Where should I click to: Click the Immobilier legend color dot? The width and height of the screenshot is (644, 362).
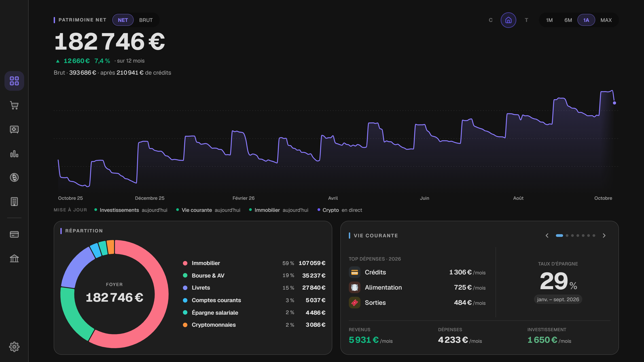click(x=185, y=263)
